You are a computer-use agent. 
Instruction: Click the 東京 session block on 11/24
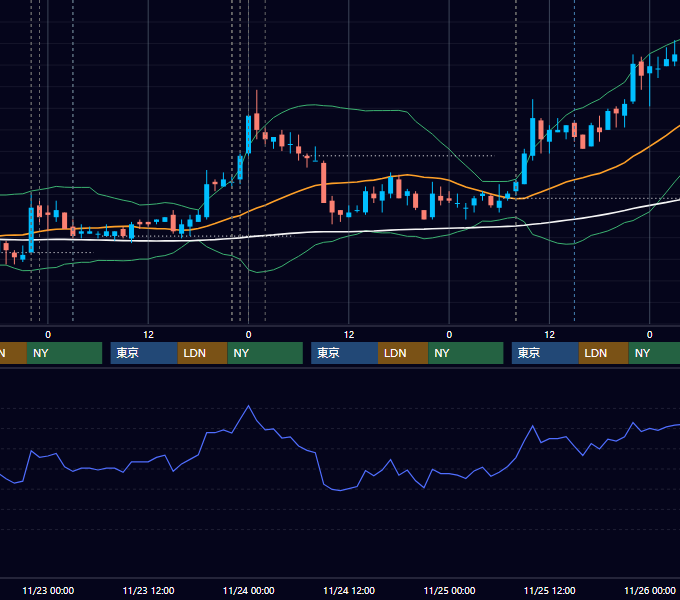(x=344, y=353)
